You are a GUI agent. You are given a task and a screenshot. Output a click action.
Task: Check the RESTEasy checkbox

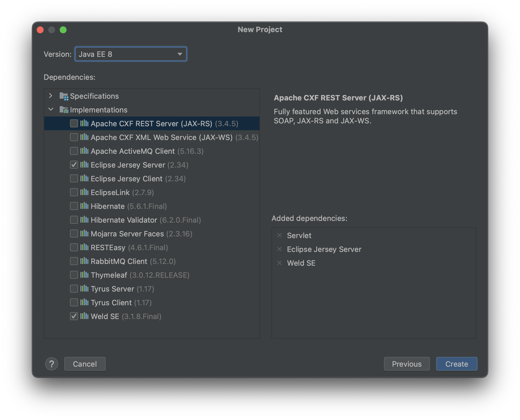[74, 247]
